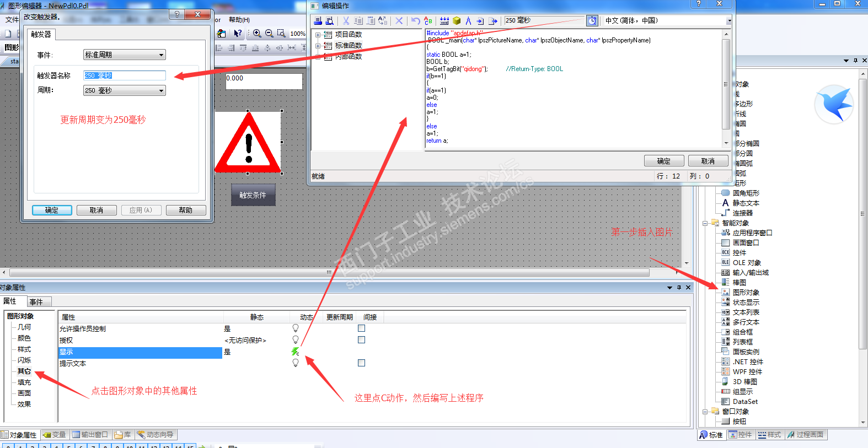The image size is (868, 448).
Task: Click 确定 in the change trigger dialog
Action: (52, 210)
